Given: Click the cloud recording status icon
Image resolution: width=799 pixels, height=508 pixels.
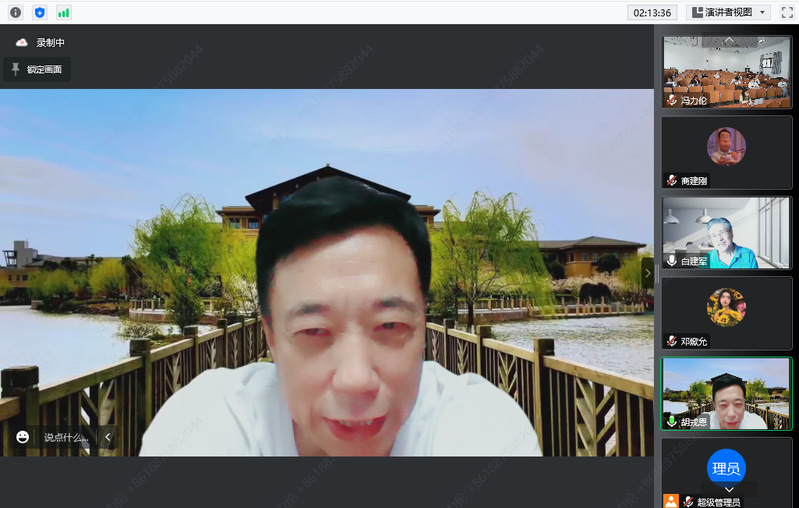Looking at the screenshot, I should (21, 43).
